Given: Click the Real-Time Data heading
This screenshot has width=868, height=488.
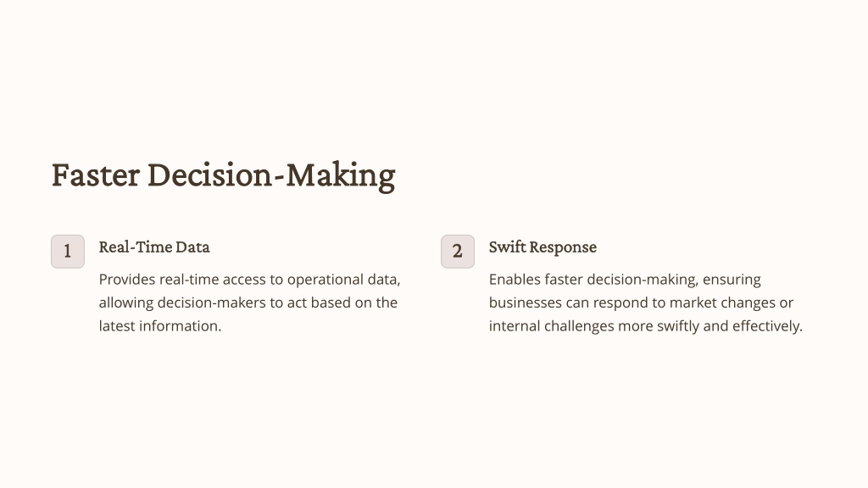Looking at the screenshot, I should point(154,247).
